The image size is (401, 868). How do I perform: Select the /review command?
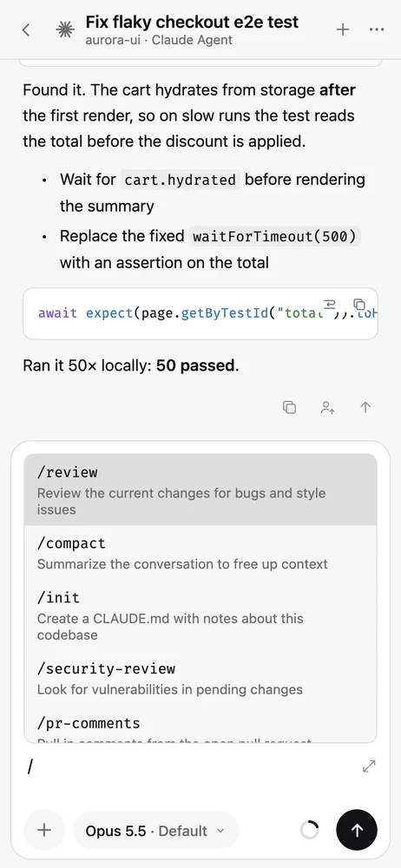[200, 490]
